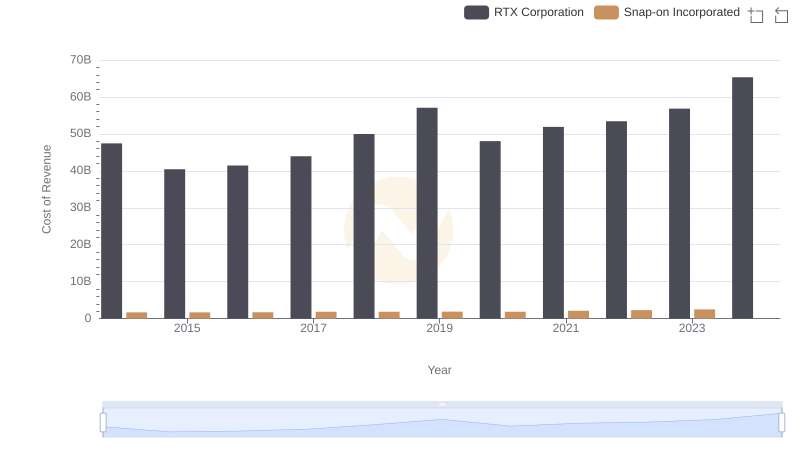Select the RTX Corporation bar for 2023
Viewport: 800px width, 461px height.
coord(680,214)
